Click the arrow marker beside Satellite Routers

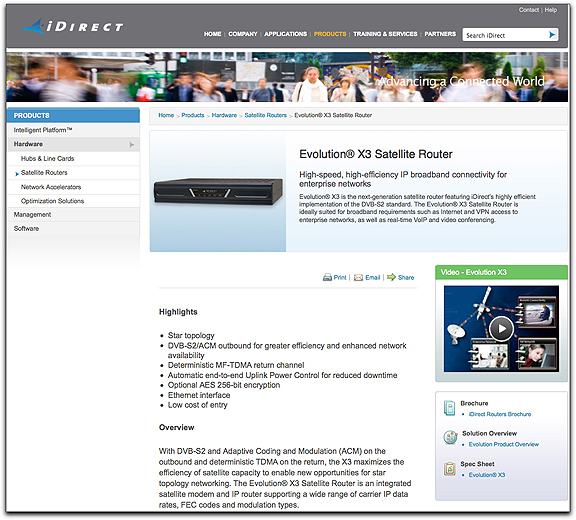point(17,174)
